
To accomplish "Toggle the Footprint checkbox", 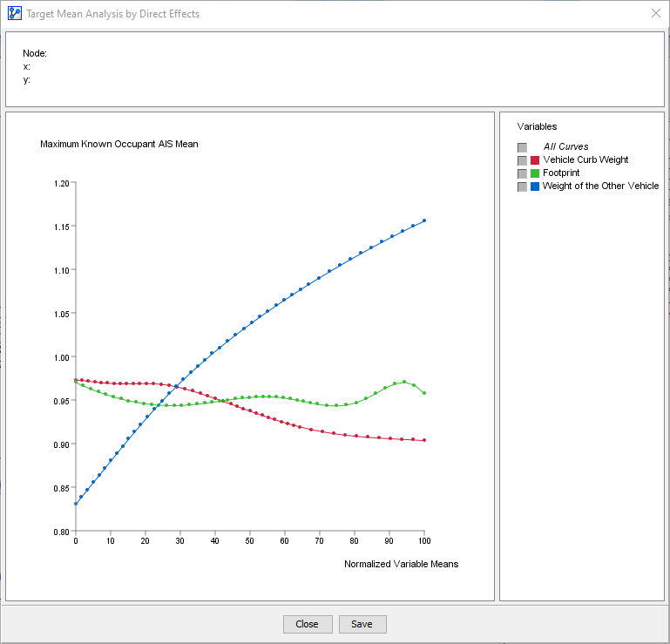I will pos(522,173).
